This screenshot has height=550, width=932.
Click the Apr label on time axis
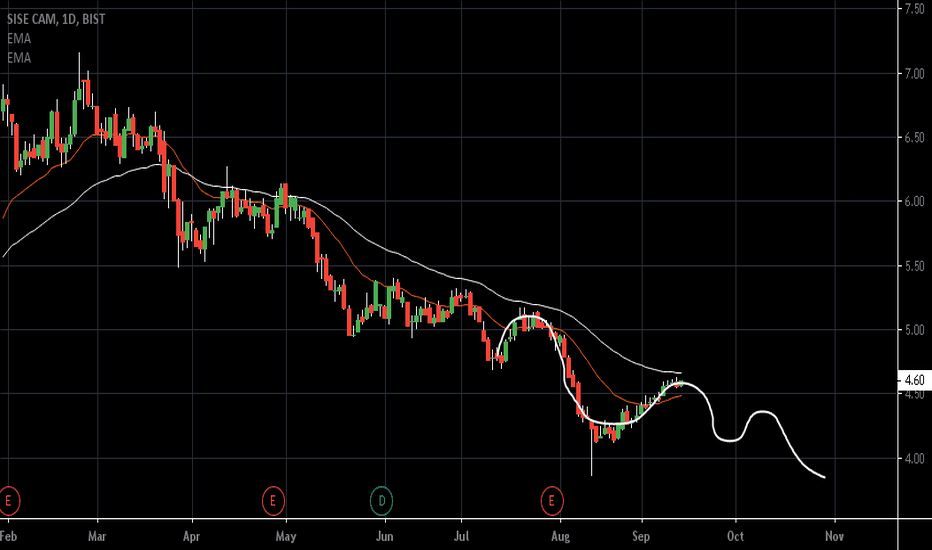coord(191,536)
